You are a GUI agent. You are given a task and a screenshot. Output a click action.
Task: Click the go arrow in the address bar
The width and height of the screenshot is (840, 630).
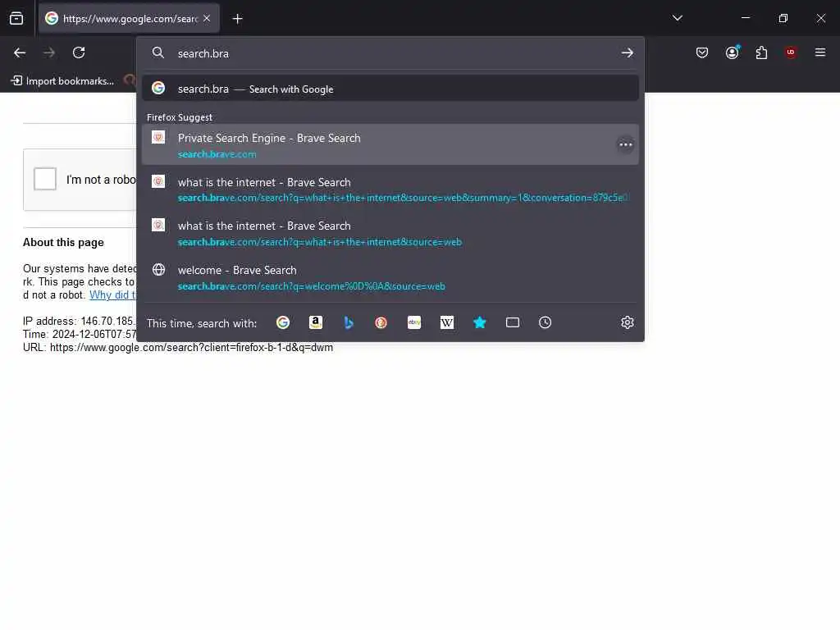(627, 53)
